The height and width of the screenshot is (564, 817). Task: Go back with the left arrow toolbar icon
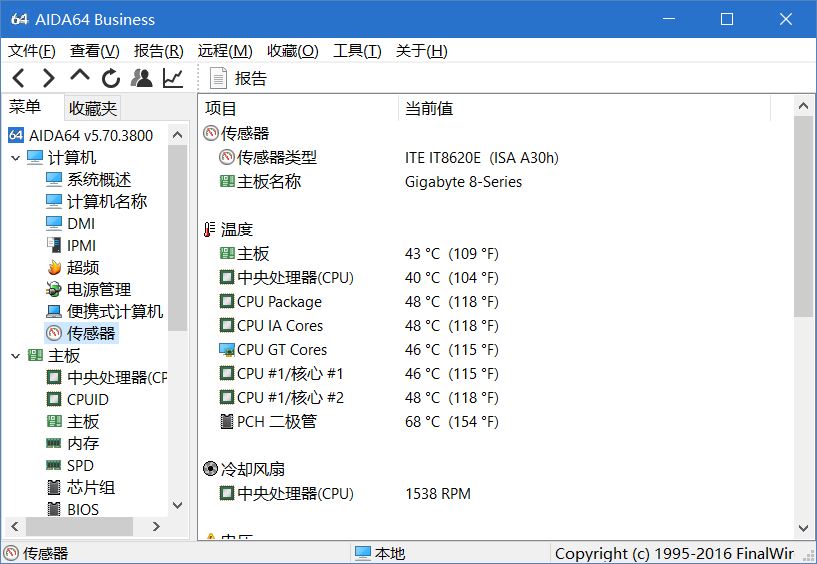point(18,78)
